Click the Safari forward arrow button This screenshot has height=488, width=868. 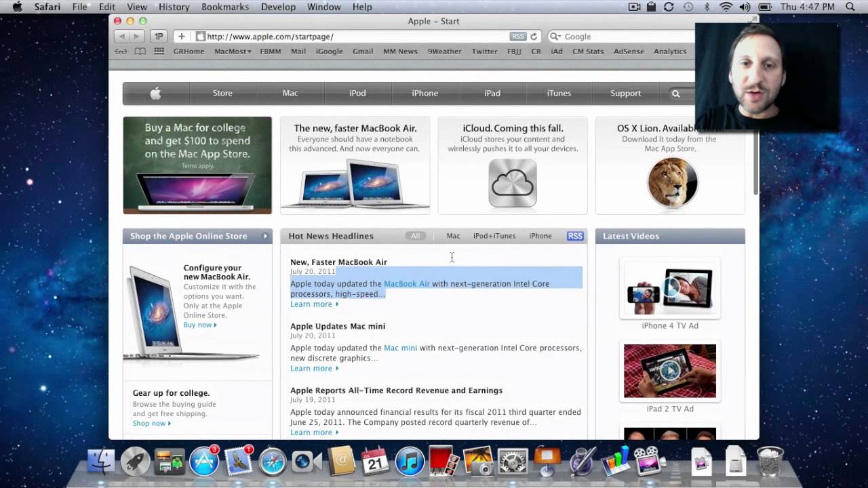click(137, 36)
